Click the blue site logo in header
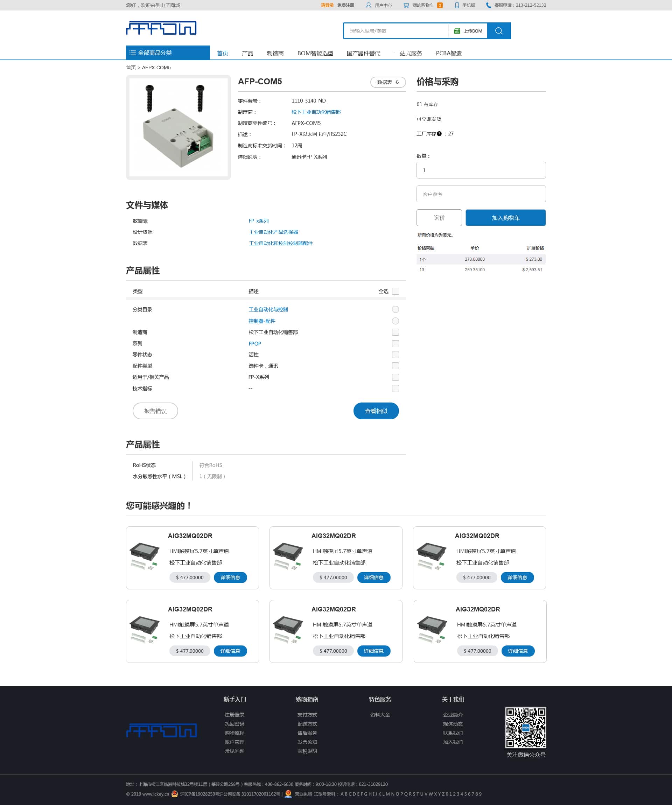672x805 pixels. tap(161, 28)
